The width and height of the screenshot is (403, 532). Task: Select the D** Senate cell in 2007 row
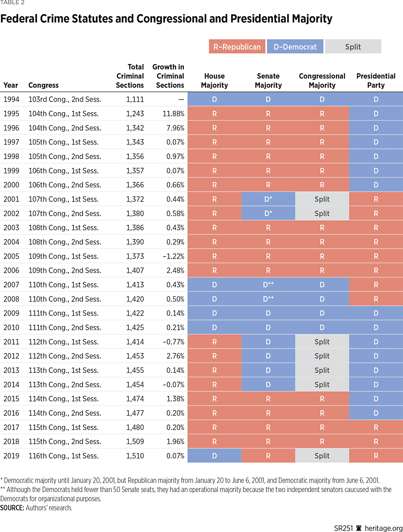tap(268, 285)
